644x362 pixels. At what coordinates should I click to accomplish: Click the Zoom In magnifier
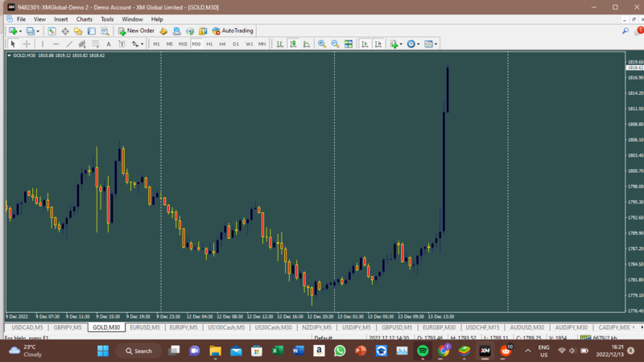coord(322,44)
